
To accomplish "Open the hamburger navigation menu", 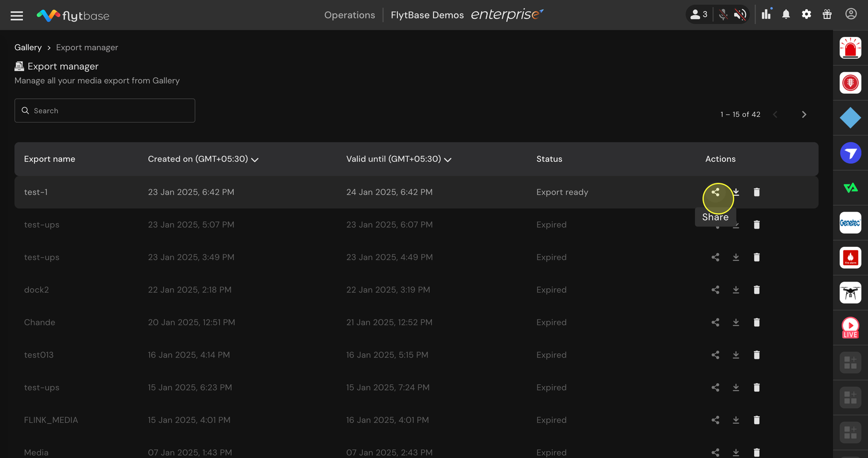I will [17, 15].
